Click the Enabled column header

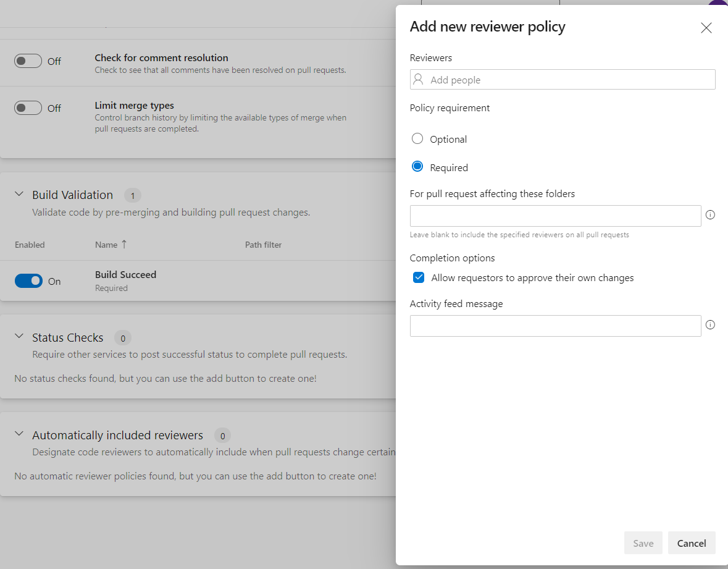[x=30, y=245]
